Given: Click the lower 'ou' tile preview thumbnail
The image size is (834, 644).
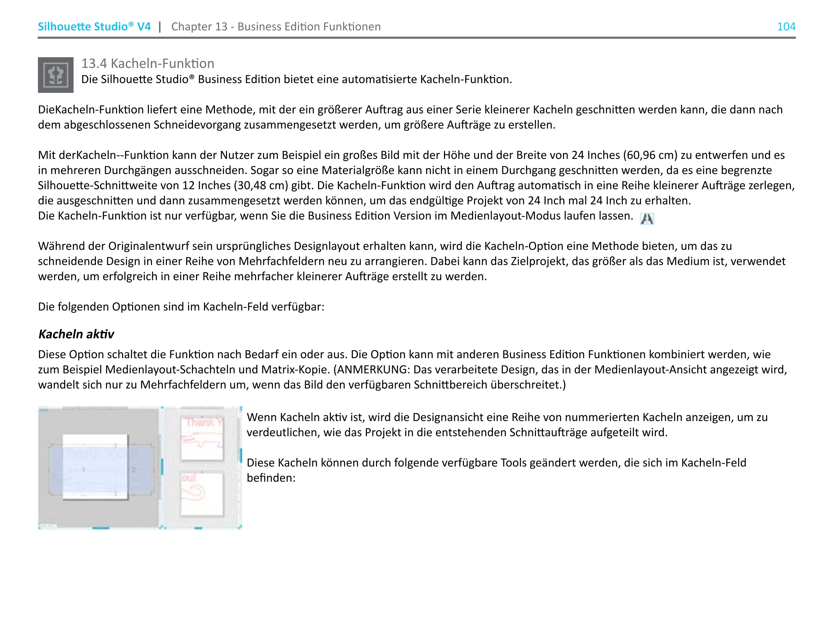Looking at the screenshot, I should [x=202, y=494].
